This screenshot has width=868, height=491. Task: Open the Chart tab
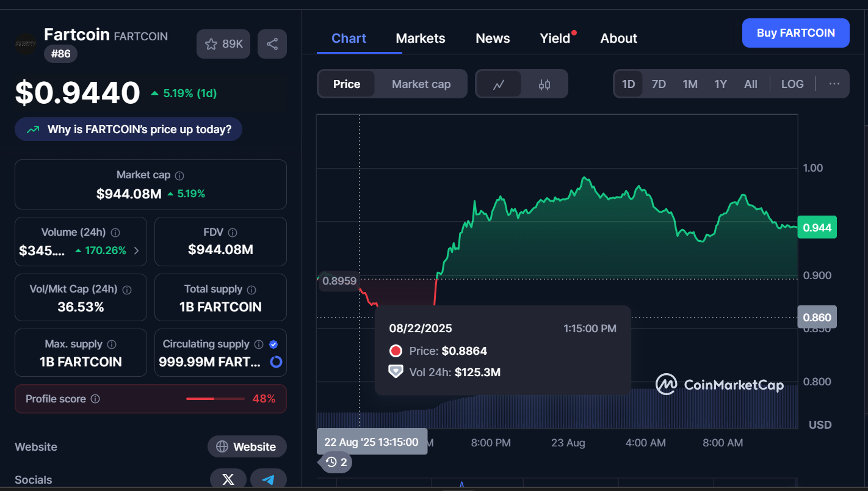click(349, 38)
